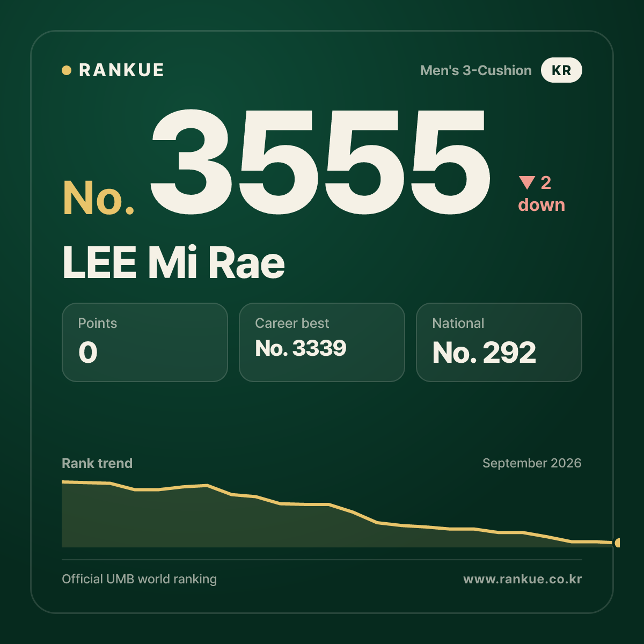This screenshot has width=644, height=644.
Task: Click the yellow "No." prefix
Action: [99, 198]
